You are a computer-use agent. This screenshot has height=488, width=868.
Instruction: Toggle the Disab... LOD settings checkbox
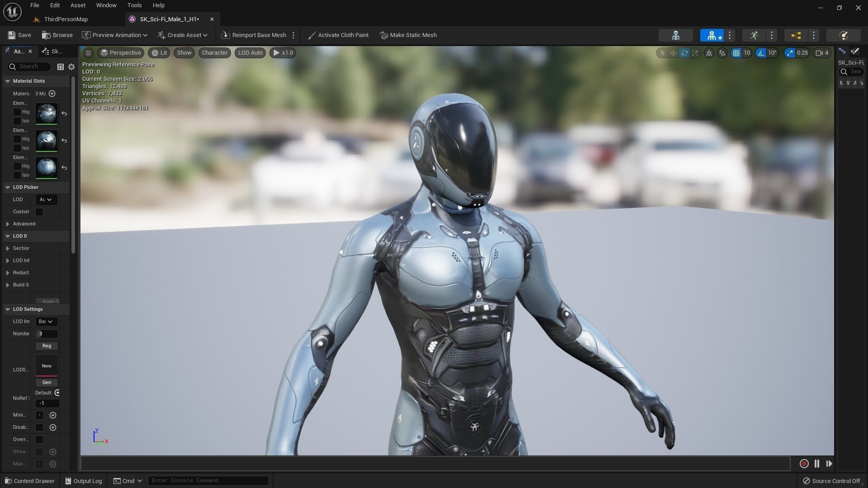(39, 427)
